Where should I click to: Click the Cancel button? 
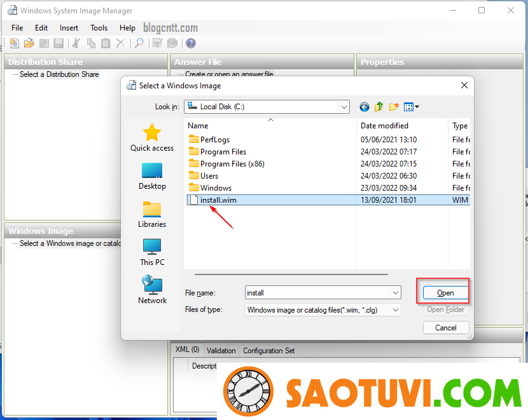pos(446,328)
